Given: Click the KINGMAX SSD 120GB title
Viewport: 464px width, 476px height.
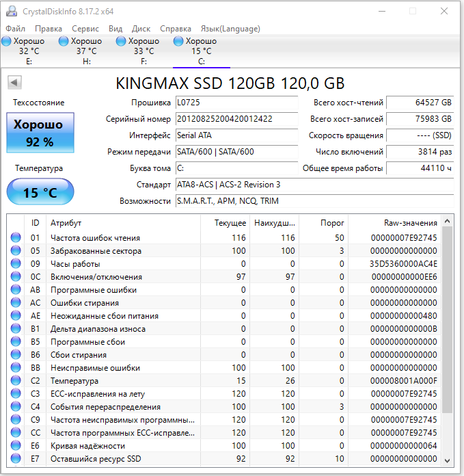Looking at the screenshot, I should coord(230,83).
